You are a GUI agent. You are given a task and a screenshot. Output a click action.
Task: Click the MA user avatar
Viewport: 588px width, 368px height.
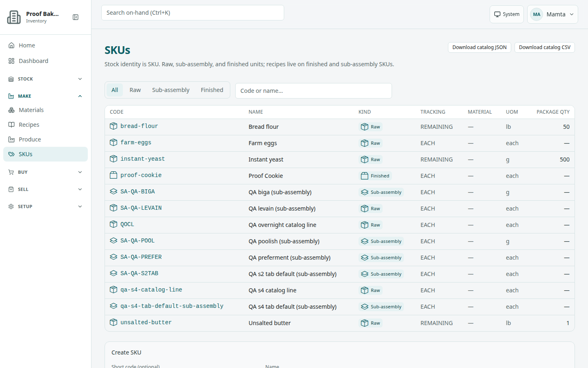537,14
